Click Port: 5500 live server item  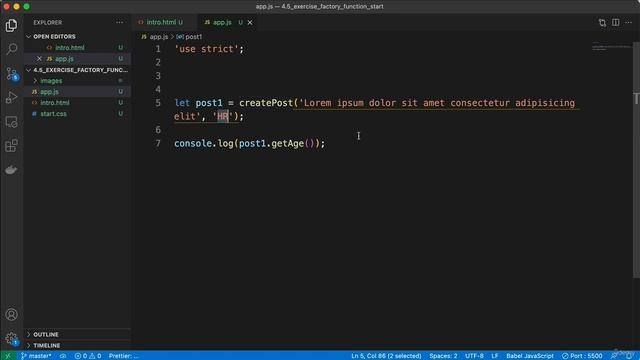click(582, 356)
